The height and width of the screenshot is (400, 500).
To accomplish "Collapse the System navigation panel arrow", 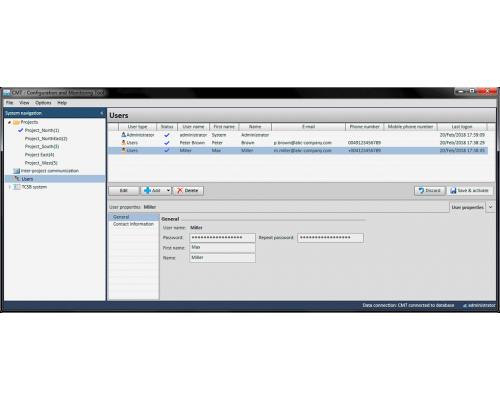I will (102, 113).
